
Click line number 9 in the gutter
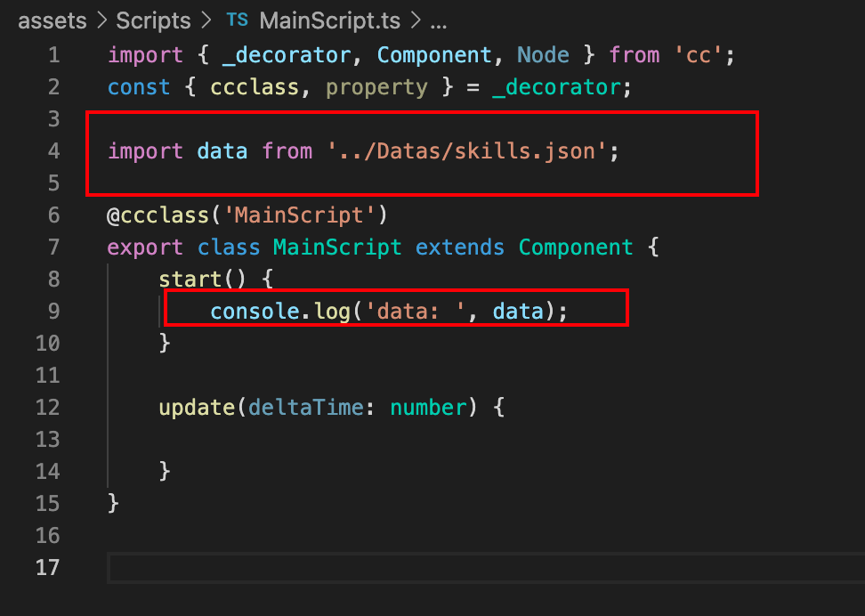coord(53,312)
